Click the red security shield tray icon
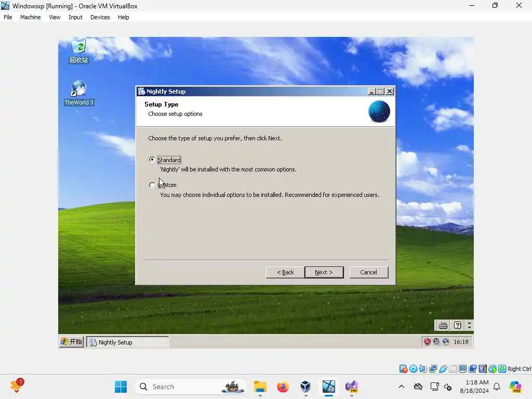 tap(427, 342)
